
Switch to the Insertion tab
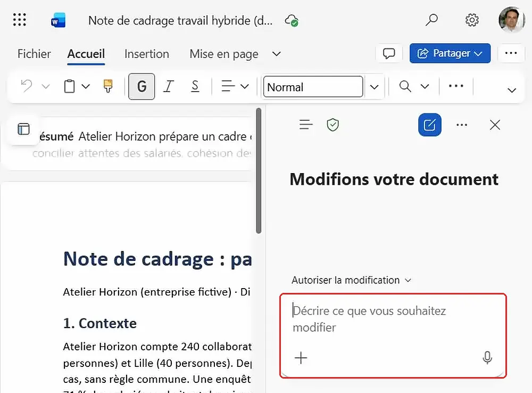click(x=147, y=54)
